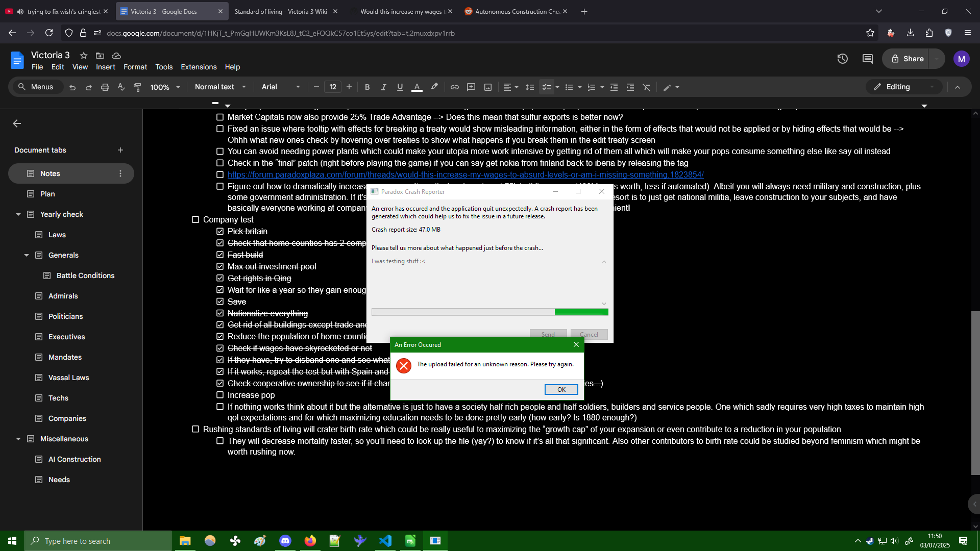Screen dimensions: 980x551
Task: Check the Rushing standards of living checkbox
Action: (x=195, y=429)
